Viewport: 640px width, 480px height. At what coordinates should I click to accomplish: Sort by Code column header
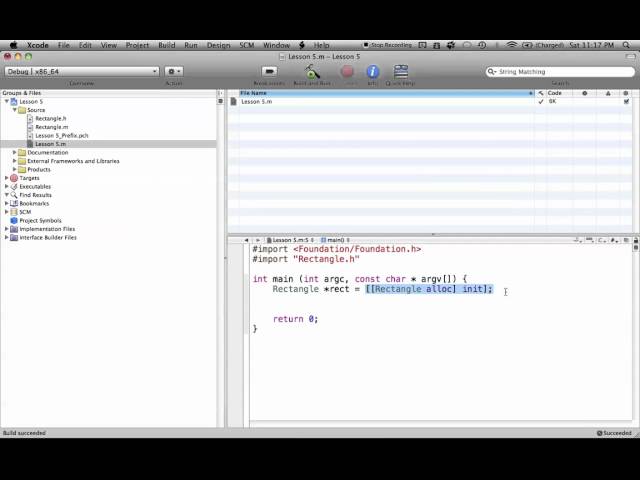pyautogui.click(x=560, y=93)
